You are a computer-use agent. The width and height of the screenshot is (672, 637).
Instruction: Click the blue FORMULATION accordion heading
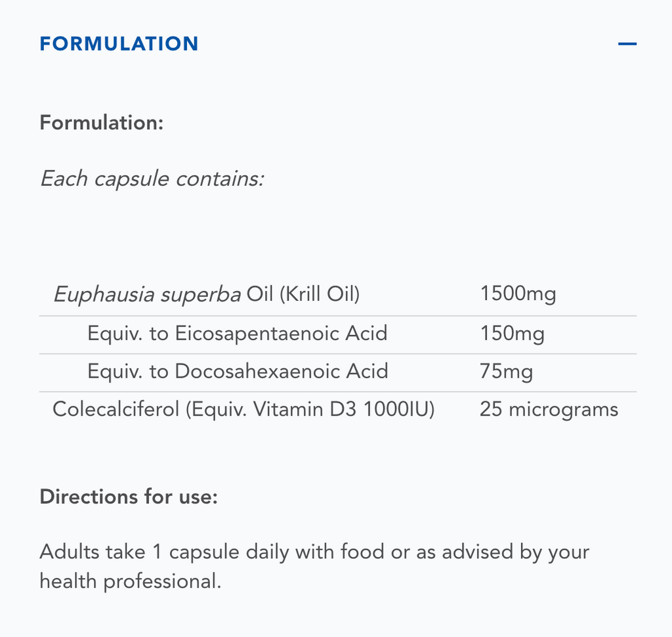click(119, 44)
